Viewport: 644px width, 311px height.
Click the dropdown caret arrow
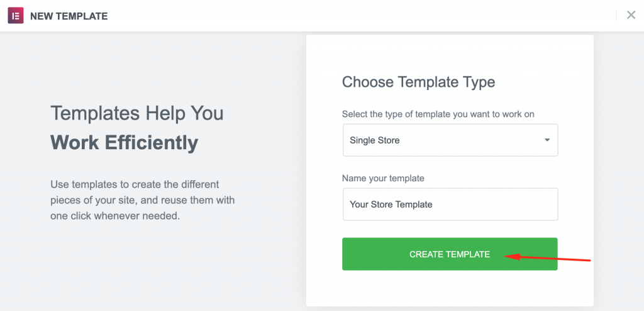coord(547,140)
